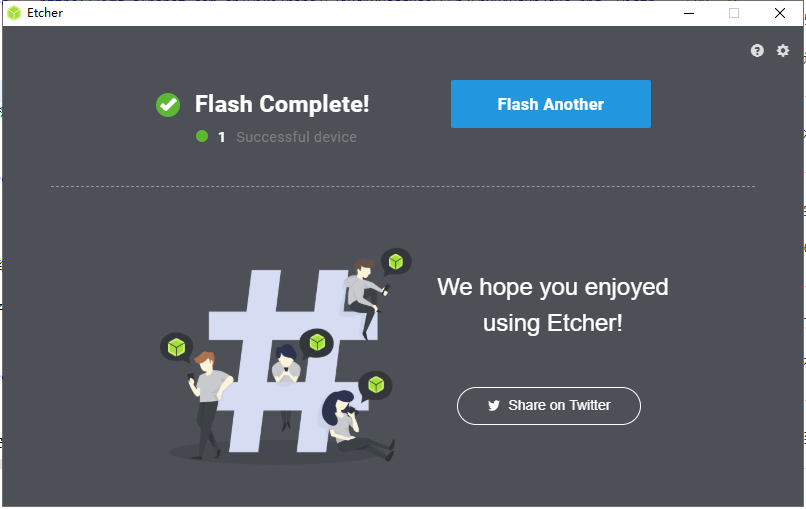This screenshot has height=509, width=806.
Task: Click the Successful device label
Action: pyautogui.click(x=296, y=137)
